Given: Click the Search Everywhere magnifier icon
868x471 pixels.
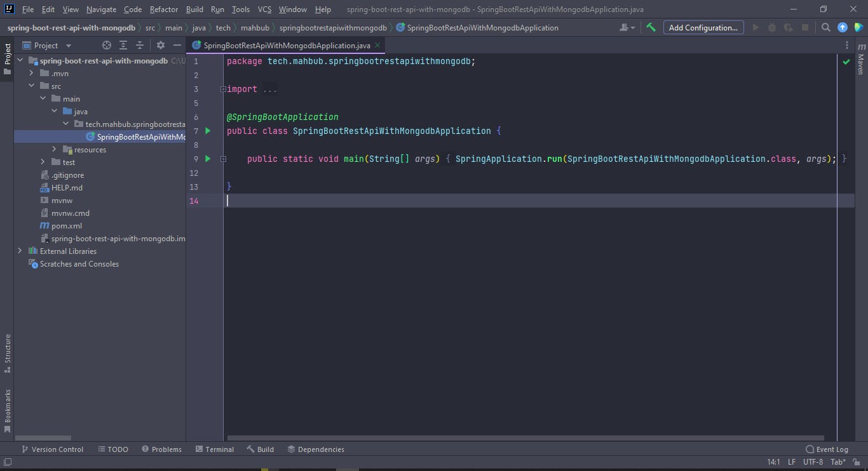Looking at the screenshot, I should tap(825, 27).
